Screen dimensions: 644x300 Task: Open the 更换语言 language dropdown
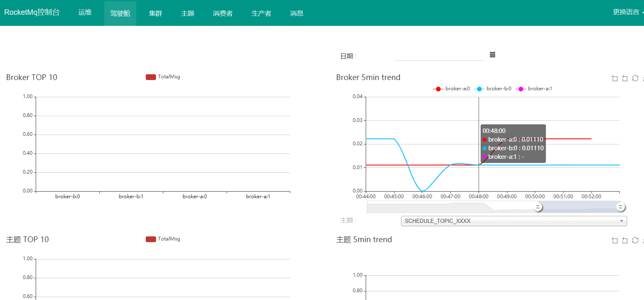coord(628,12)
